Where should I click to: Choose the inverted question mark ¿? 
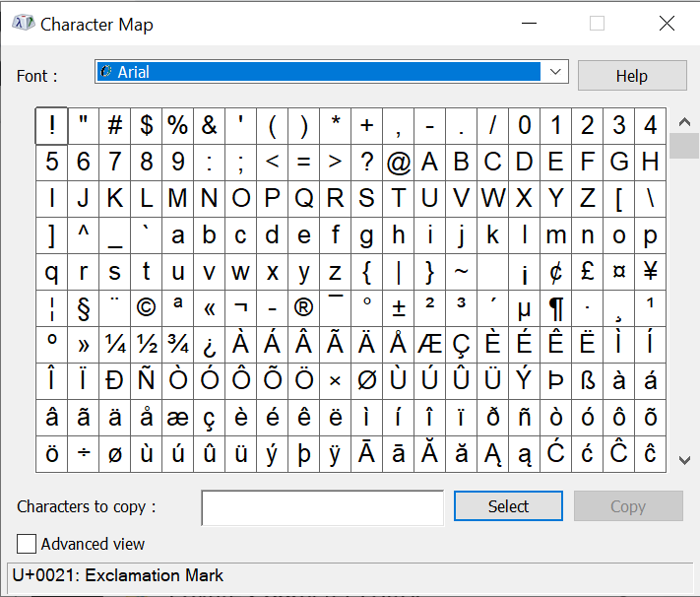pos(209,345)
